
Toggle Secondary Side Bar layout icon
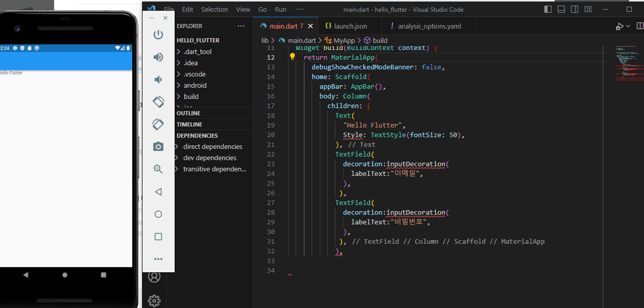575,9
